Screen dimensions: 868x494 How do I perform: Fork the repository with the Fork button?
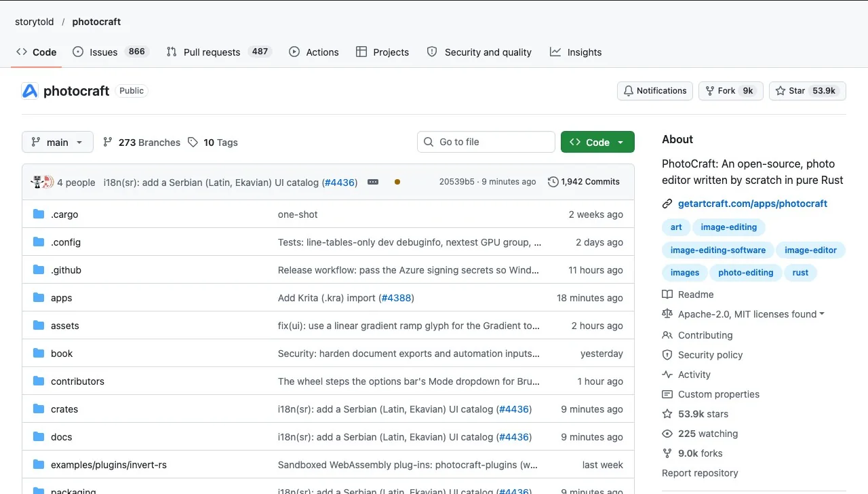(731, 91)
